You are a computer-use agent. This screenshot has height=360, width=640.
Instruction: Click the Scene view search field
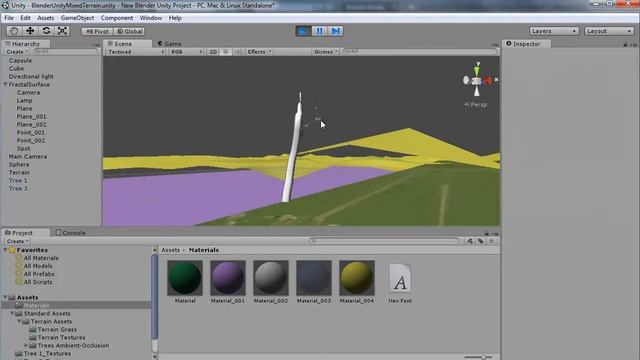pos(420,52)
